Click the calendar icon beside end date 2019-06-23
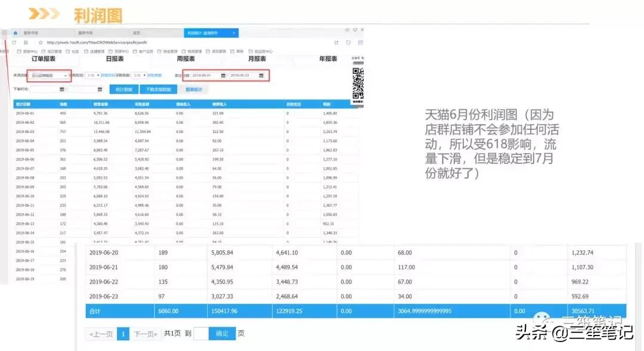Screen dimensions: 644x351 (x=261, y=76)
